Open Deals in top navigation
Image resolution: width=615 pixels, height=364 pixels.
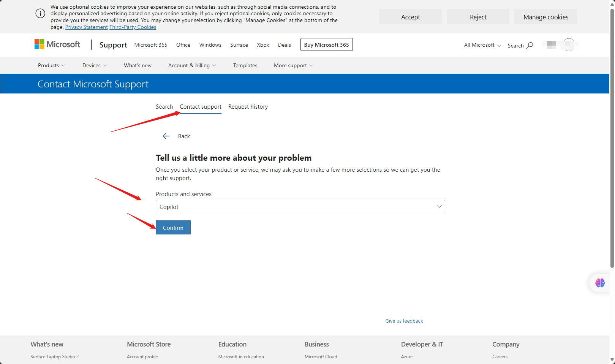click(285, 45)
